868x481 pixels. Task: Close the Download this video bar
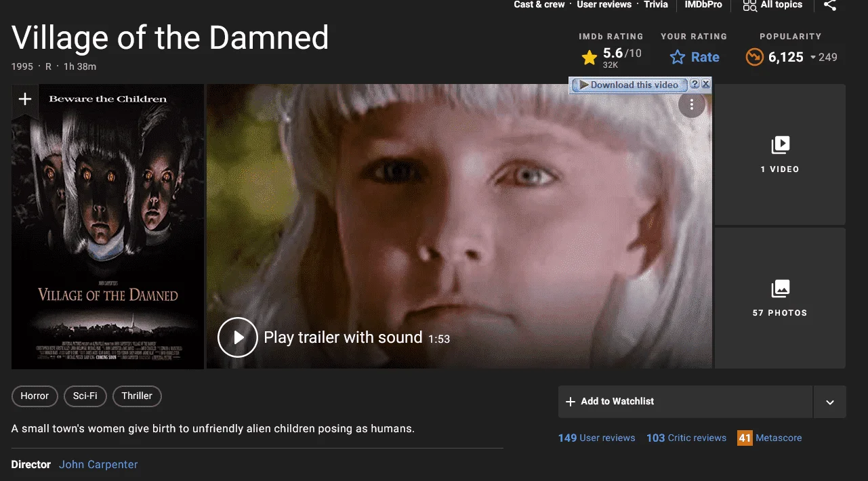(x=705, y=84)
